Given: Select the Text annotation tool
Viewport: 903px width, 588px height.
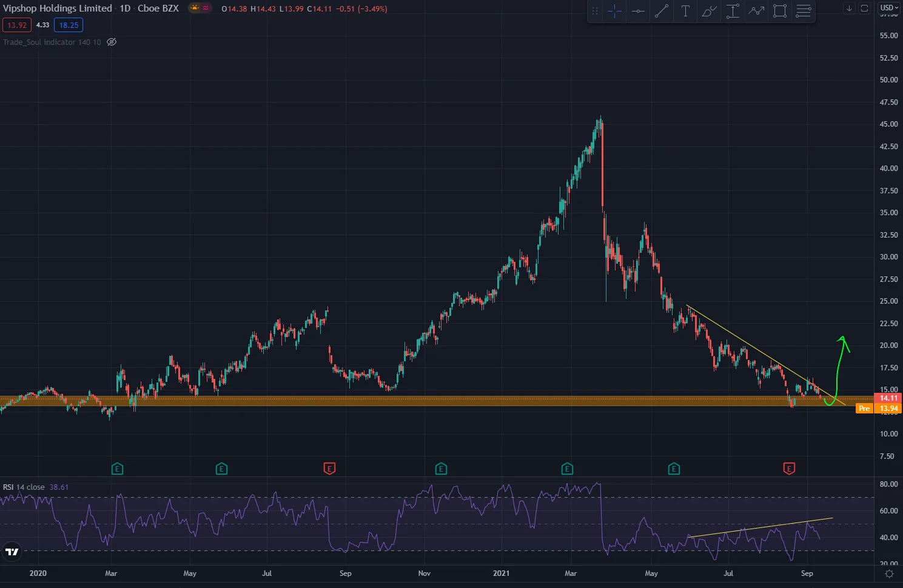Looking at the screenshot, I should tap(685, 11).
